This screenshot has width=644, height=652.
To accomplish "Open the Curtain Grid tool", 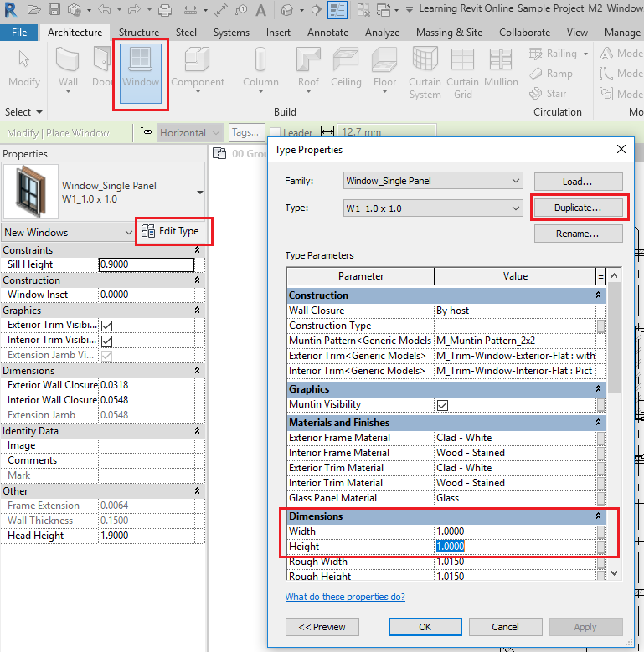I will point(462,60).
